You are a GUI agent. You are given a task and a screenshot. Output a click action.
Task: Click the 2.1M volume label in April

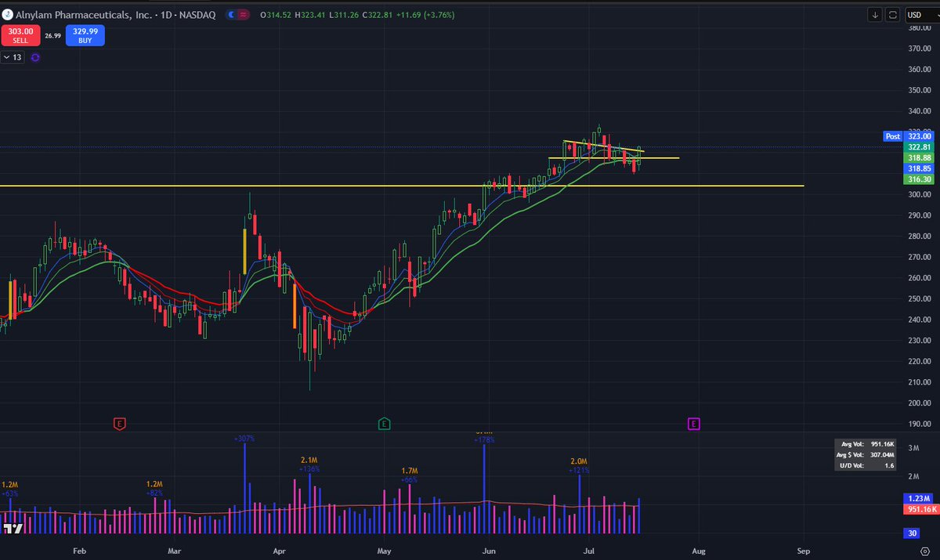coord(309,461)
